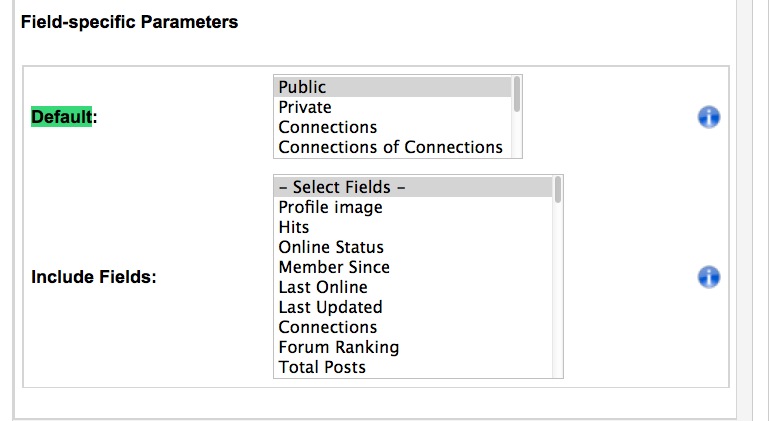Select Online Status field option
This screenshot has width=771, height=421.
pos(413,247)
